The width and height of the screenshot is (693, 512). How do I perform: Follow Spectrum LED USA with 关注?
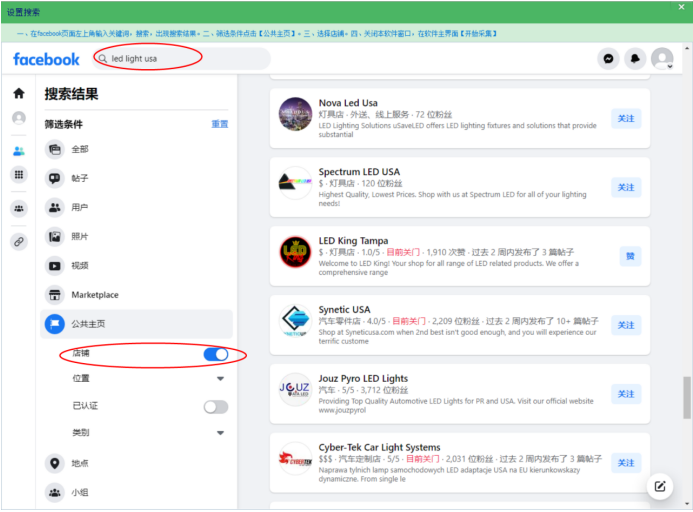pyautogui.click(x=626, y=187)
